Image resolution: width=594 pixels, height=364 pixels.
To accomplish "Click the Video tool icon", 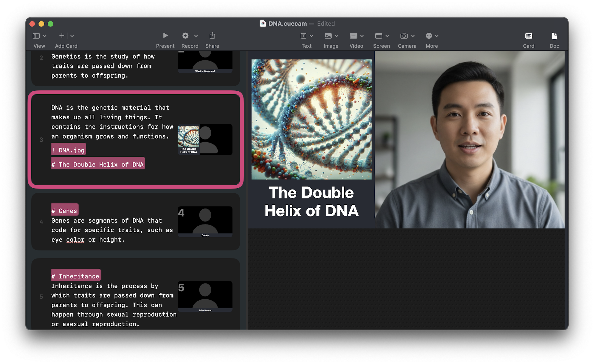I will pos(353,36).
